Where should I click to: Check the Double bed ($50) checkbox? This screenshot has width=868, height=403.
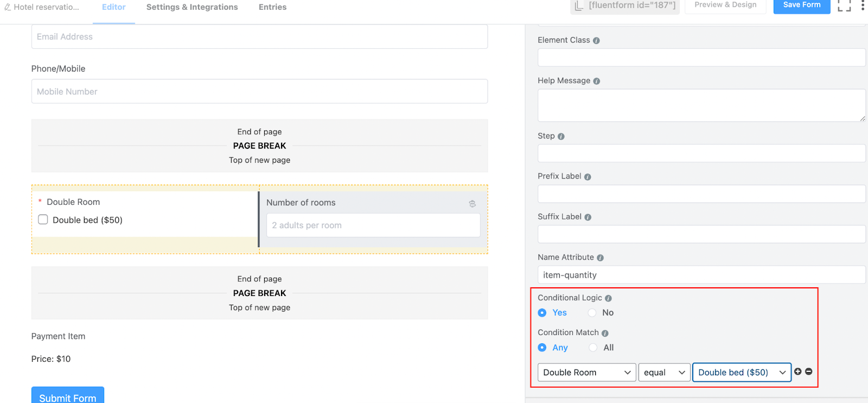click(43, 219)
